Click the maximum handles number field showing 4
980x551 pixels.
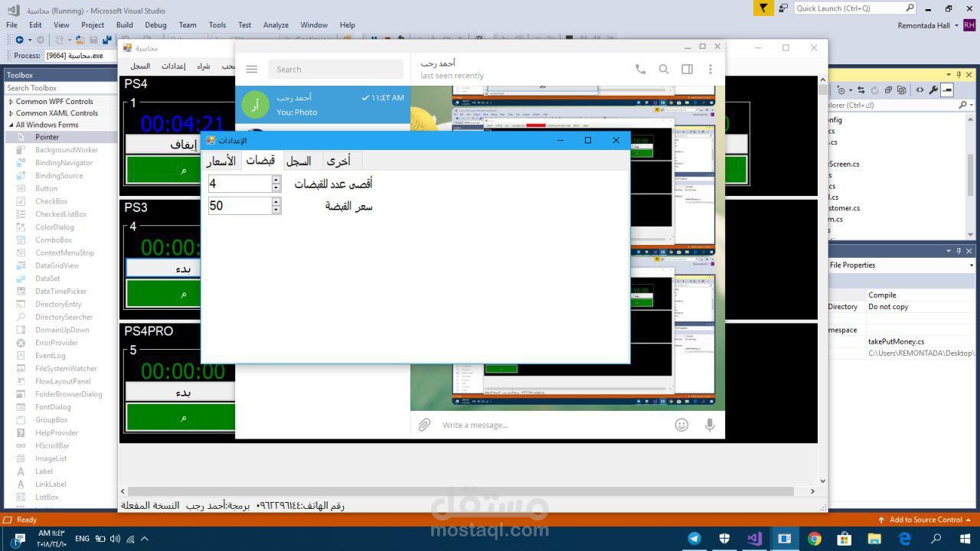click(240, 184)
